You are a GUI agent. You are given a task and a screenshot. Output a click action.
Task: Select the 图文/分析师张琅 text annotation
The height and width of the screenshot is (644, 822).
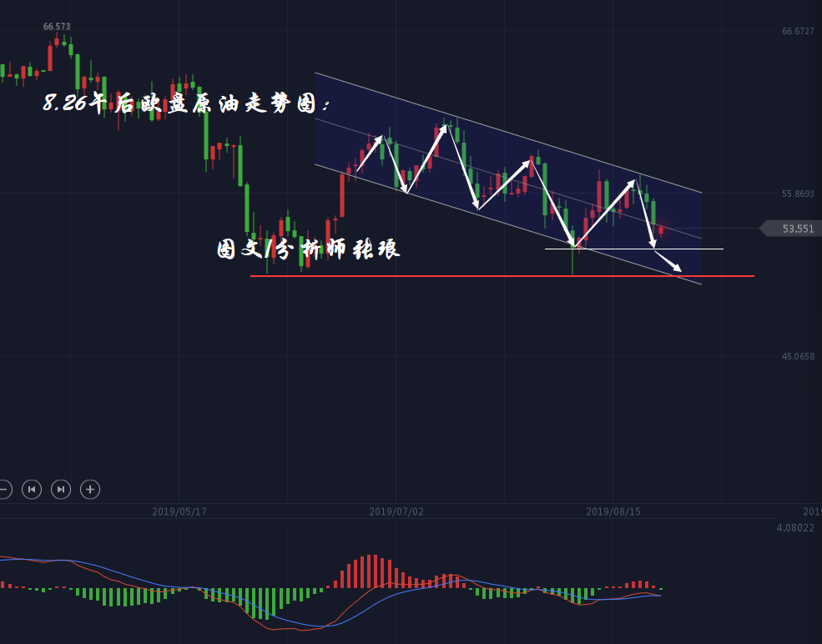[x=309, y=249]
